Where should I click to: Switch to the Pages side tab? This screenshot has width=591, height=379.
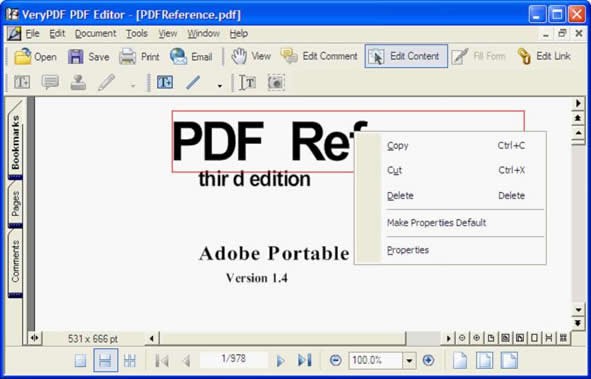15,204
